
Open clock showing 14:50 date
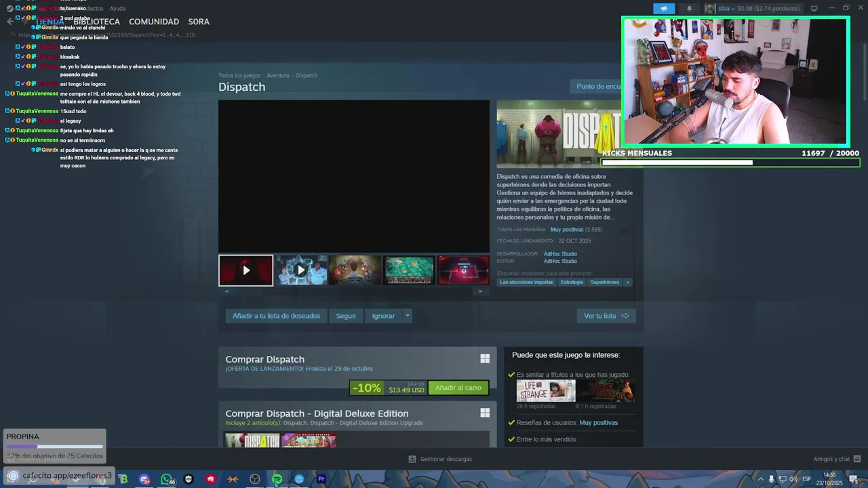tap(829, 479)
